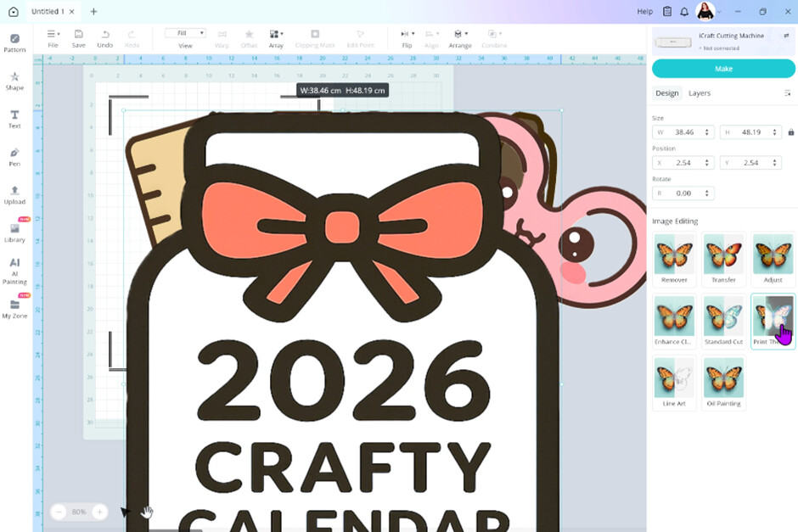Image resolution: width=798 pixels, height=532 pixels.
Task: Expand the Arrange dropdown
Action: 460,38
